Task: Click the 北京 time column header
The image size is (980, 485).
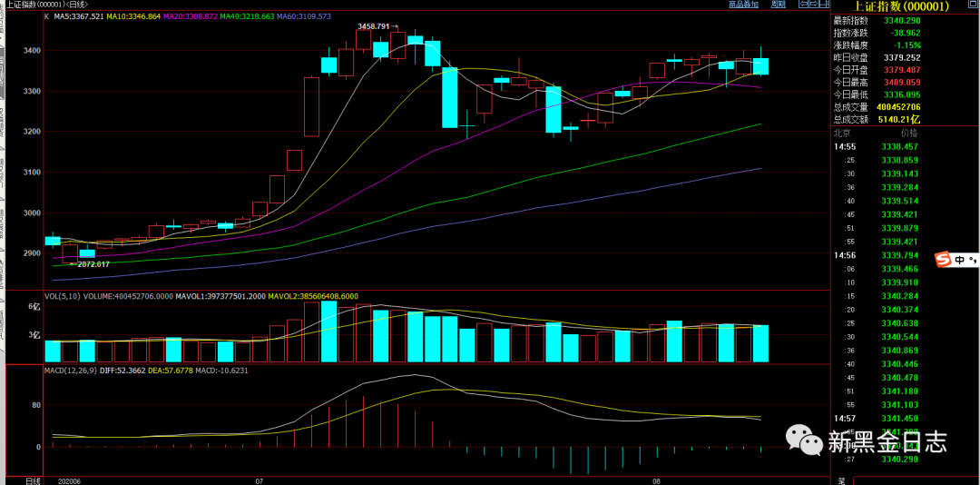Action: tap(842, 134)
